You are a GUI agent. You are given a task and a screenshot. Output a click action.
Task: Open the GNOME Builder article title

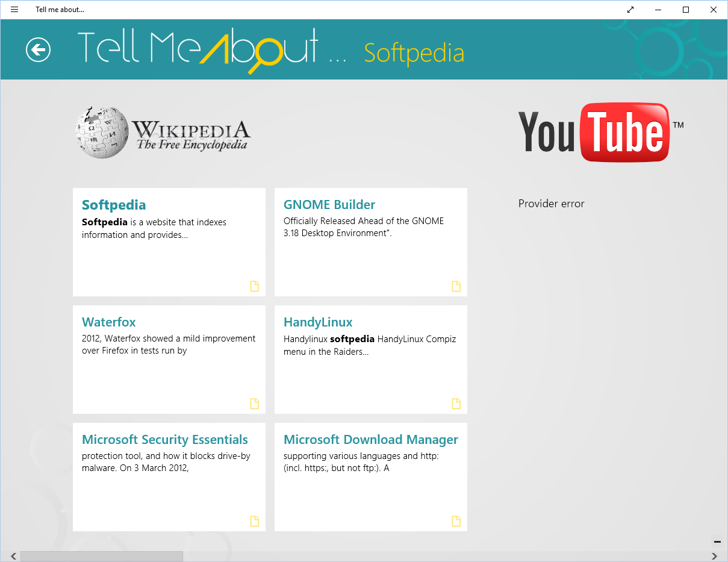click(329, 205)
